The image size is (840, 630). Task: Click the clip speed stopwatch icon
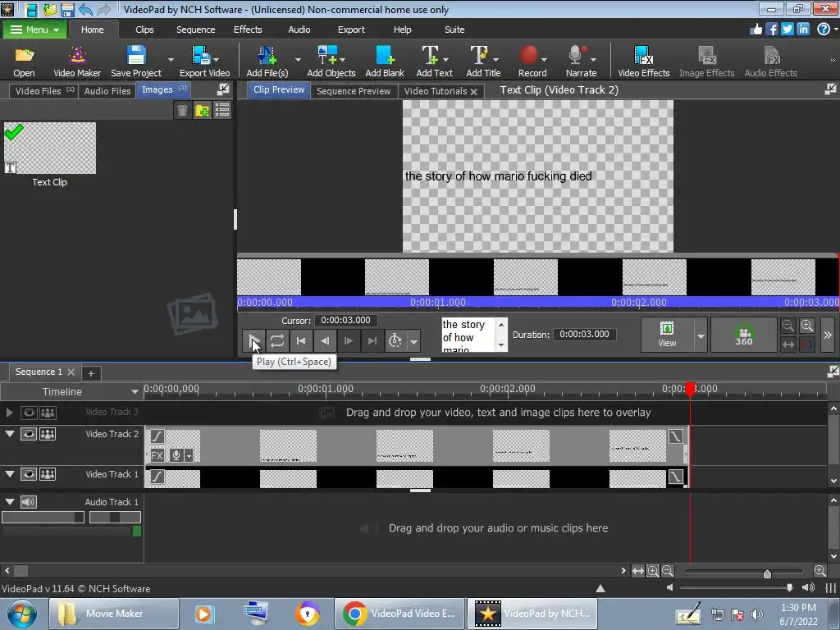pos(395,340)
